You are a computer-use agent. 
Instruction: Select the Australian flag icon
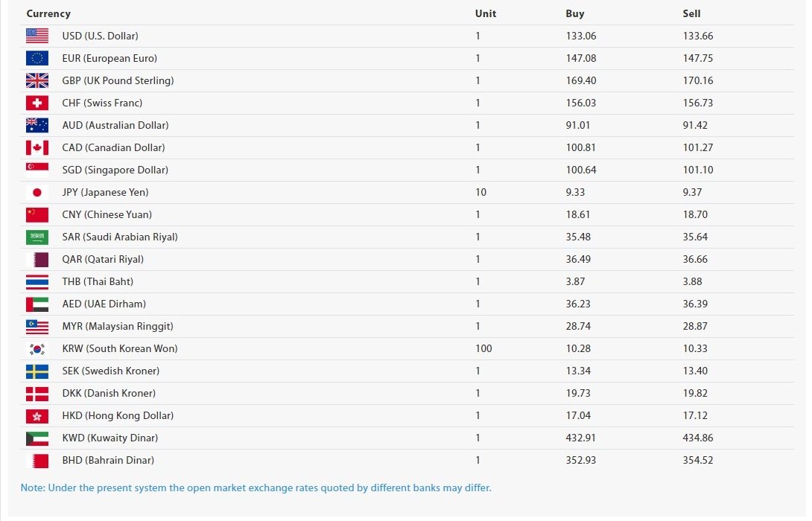(x=37, y=125)
